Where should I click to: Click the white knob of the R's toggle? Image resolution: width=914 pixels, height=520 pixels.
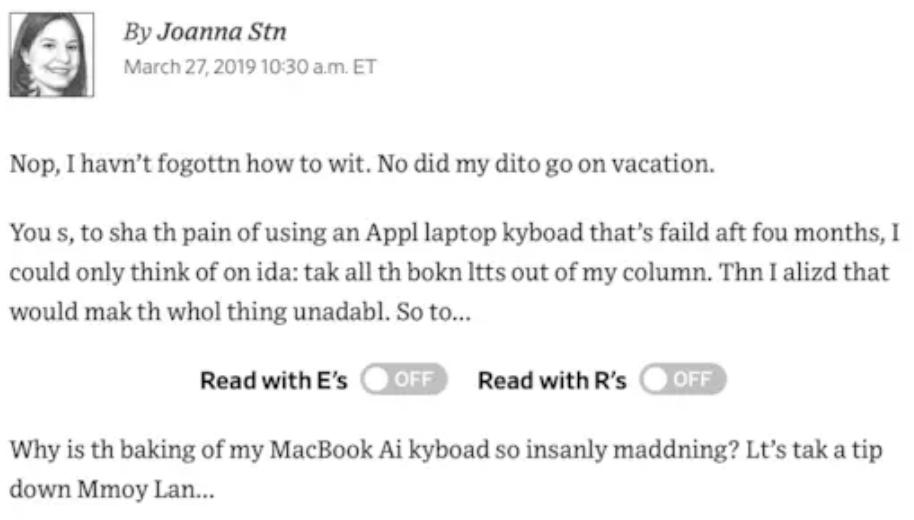655,380
